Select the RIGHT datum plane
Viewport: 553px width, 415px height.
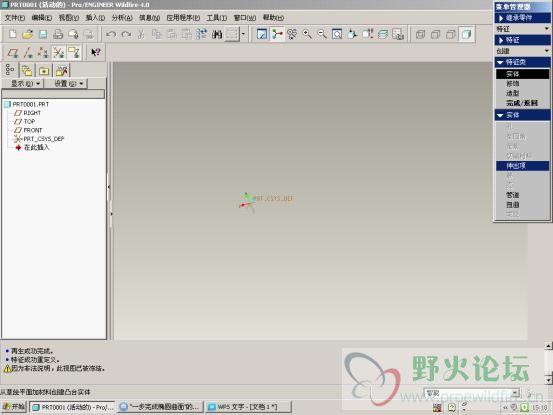point(32,113)
